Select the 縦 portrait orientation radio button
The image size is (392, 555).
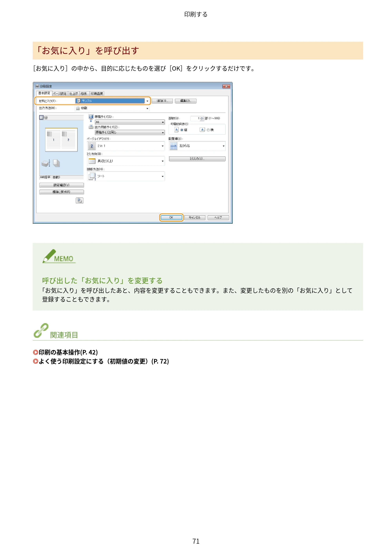point(182,130)
